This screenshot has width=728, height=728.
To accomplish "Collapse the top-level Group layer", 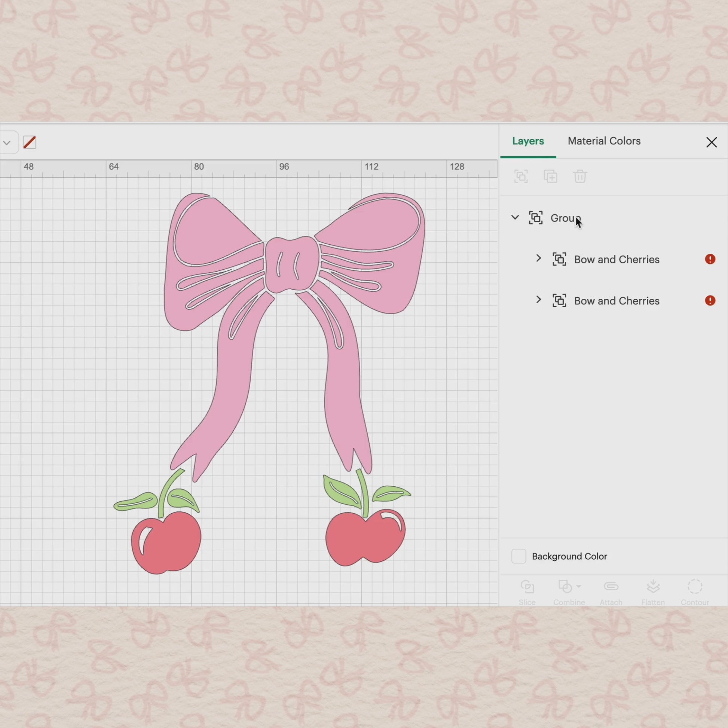I will point(515,217).
